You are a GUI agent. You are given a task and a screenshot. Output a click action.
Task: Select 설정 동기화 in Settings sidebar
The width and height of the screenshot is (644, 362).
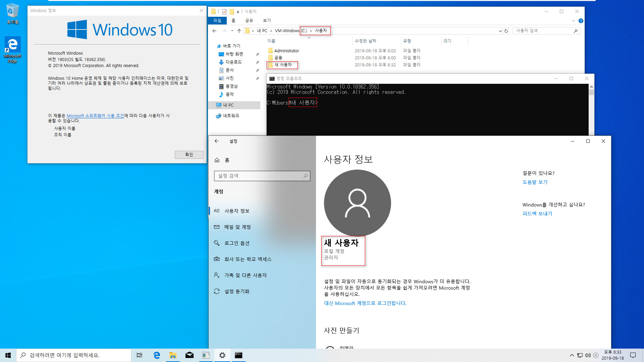pyautogui.click(x=262, y=291)
